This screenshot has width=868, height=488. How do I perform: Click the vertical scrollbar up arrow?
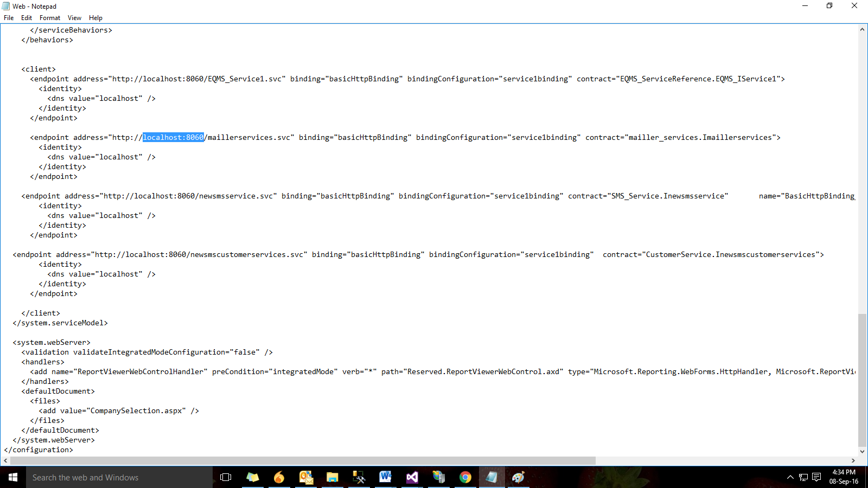click(862, 29)
